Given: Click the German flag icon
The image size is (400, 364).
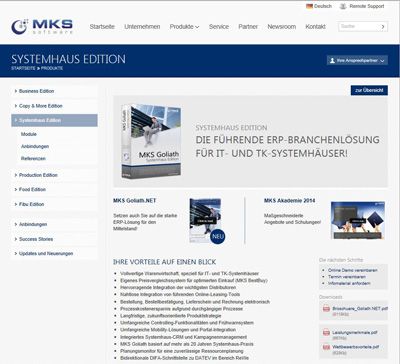Looking at the screenshot, I should click(309, 6).
